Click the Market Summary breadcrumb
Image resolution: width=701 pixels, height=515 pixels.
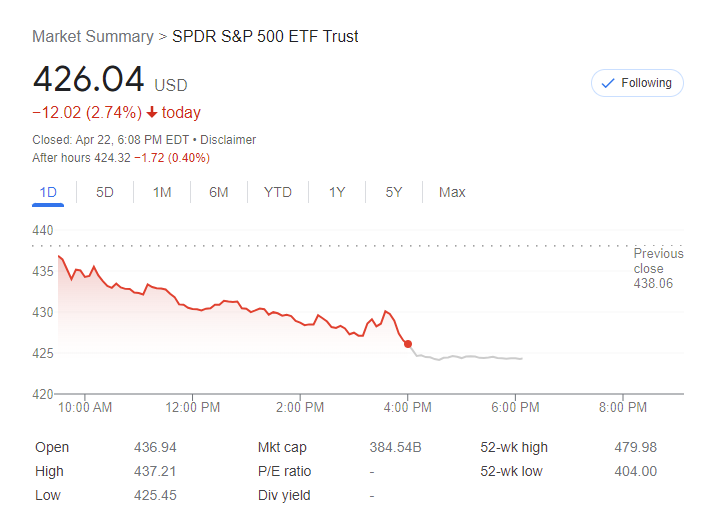[93, 37]
